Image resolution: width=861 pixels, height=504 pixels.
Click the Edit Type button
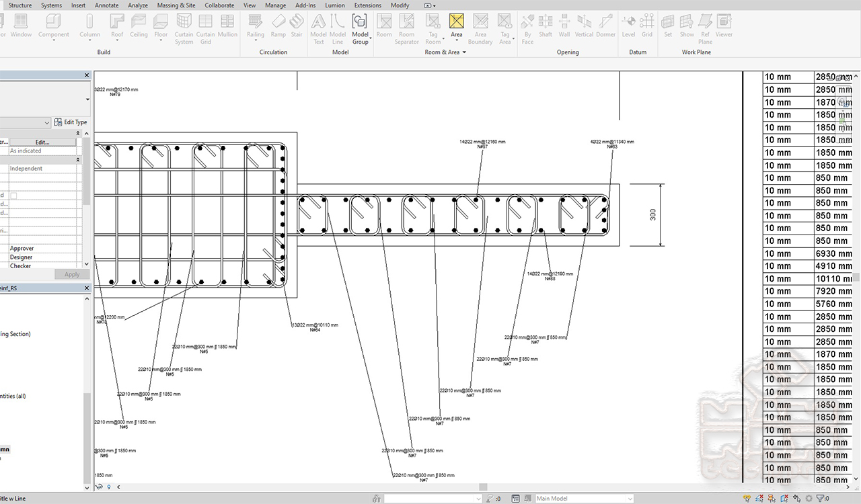click(x=71, y=122)
